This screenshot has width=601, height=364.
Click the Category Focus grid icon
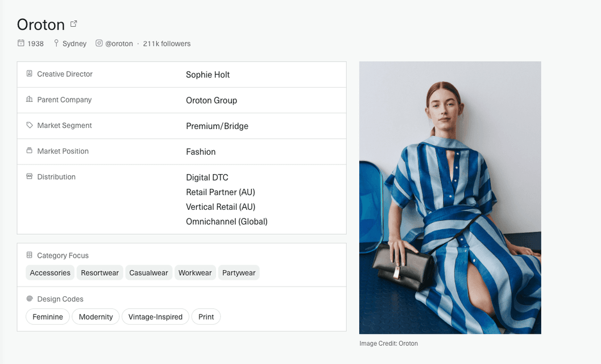pyautogui.click(x=30, y=255)
